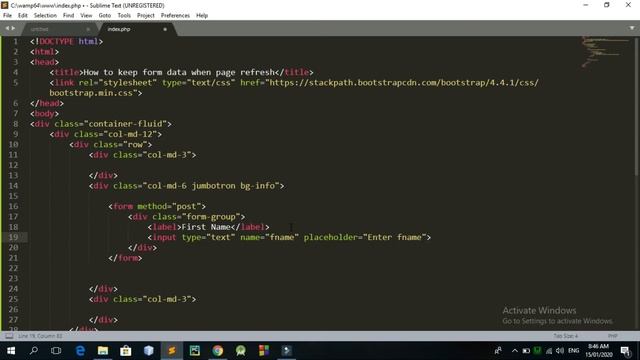The width and height of the screenshot is (640, 360).
Task: Open the PHP syntax selector
Action: pyautogui.click(x=612, y=336)
